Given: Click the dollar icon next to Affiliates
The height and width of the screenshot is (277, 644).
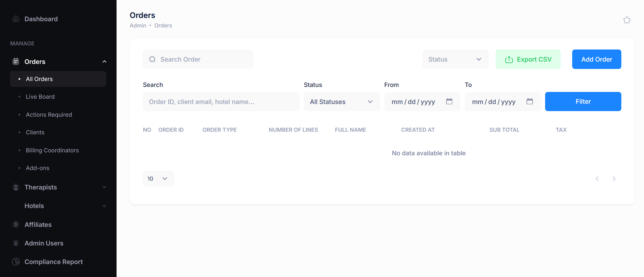Looking at the screenshot, I should (15, 224).
